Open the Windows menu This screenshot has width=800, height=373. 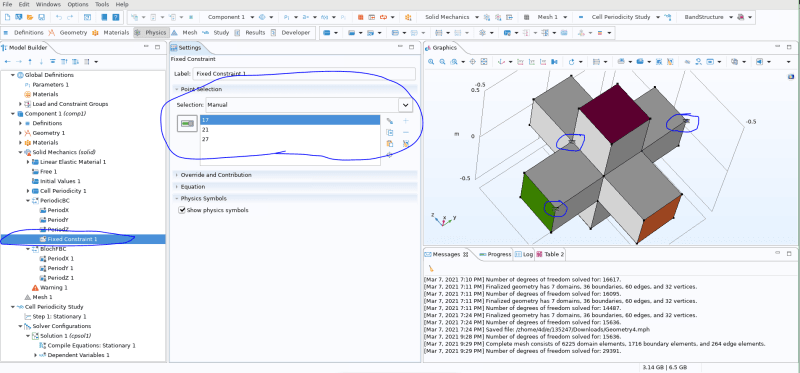(48, 4)
